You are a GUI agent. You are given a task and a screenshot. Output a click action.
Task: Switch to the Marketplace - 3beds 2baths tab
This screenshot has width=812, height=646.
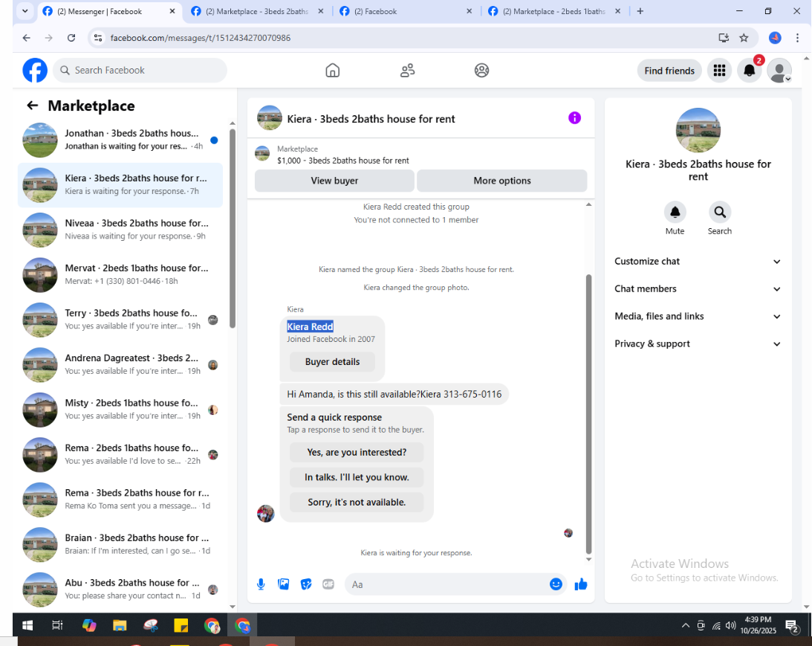tap(257, 11)
